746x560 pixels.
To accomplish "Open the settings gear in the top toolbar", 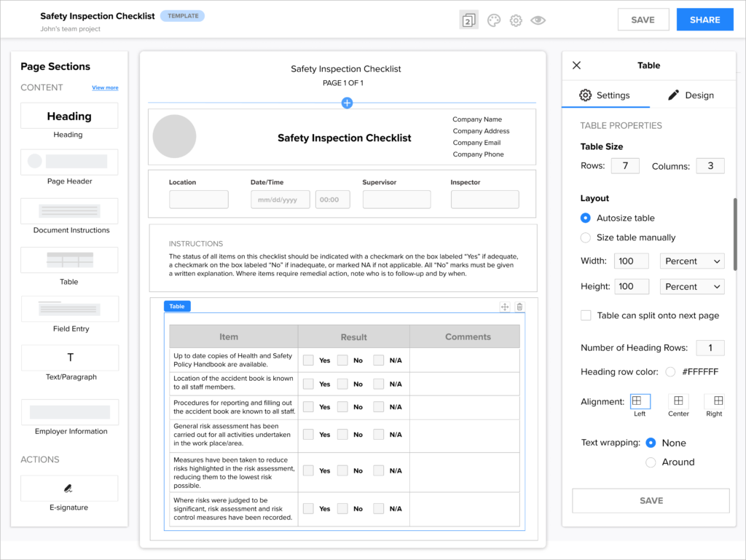I will tap(516, 20).
